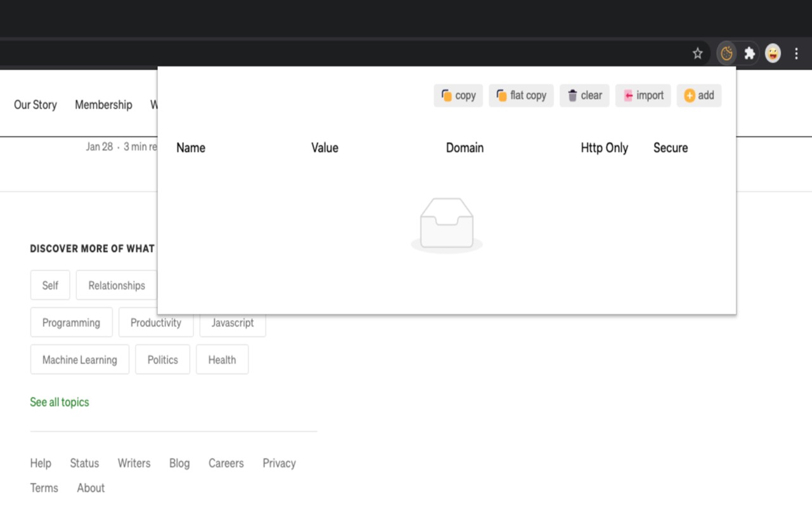Open the Our Story menu item
812x508 pixels.
(x=36, y=105)
